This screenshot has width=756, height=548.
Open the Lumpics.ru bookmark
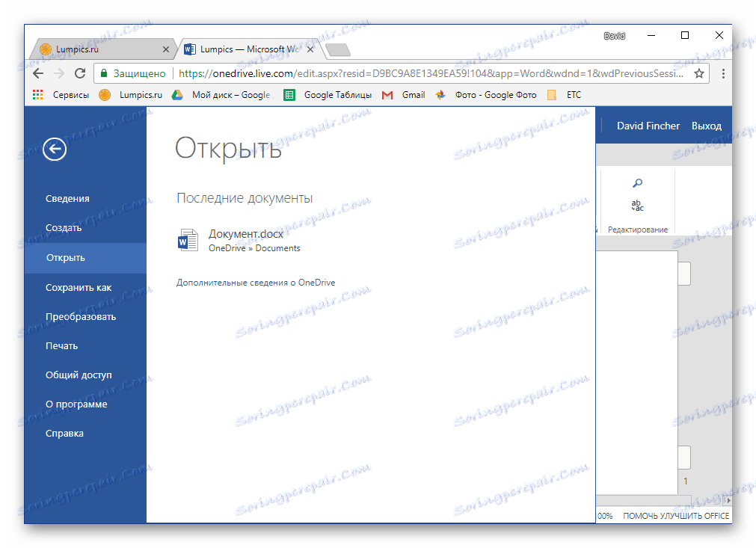point(131,95)
